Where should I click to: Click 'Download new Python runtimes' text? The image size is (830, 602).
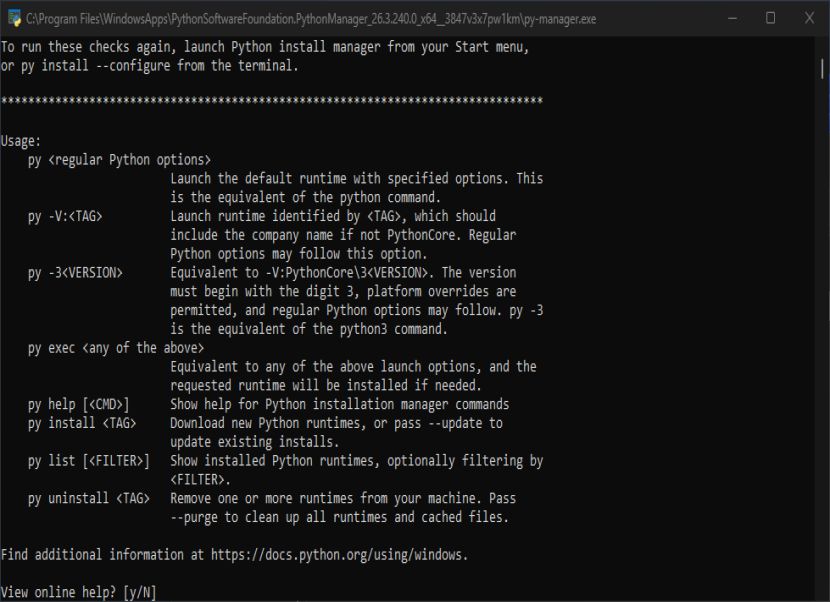336,423
